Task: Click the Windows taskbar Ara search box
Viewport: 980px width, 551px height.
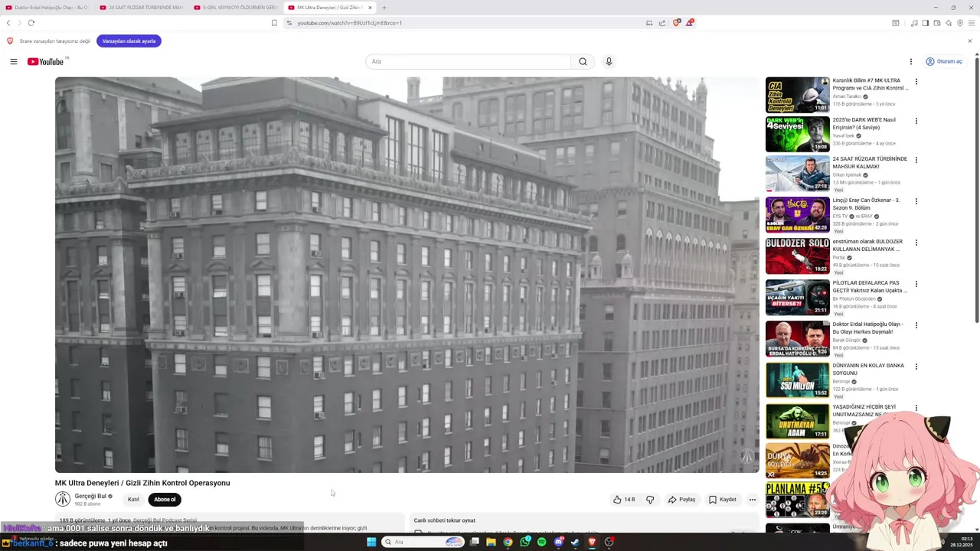Action: pos(423,542)
